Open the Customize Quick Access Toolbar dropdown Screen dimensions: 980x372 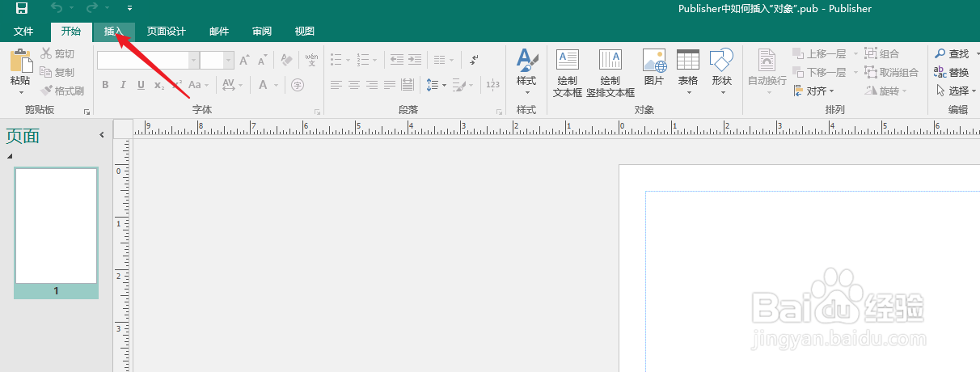(x=129, y=9)
